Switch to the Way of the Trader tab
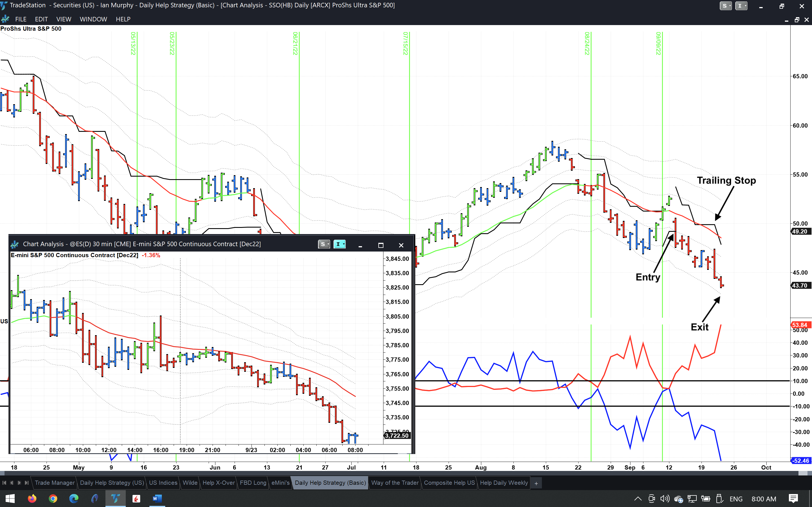This screenshot has width=812, height=507. (395, 482)
